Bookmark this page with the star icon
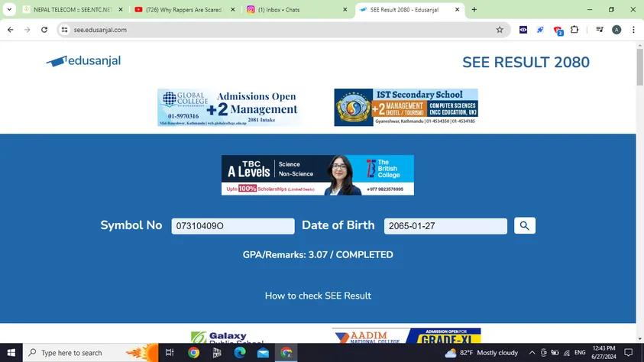Viewport: 644px width, 362px height. pyautogui.click(x=500, y=30)
